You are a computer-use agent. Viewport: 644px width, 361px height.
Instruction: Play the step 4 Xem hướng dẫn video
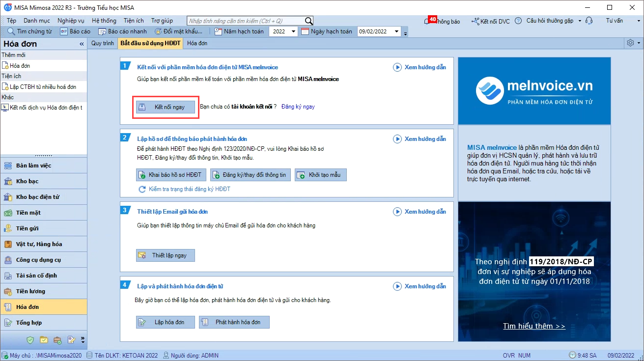coord(397,286)
